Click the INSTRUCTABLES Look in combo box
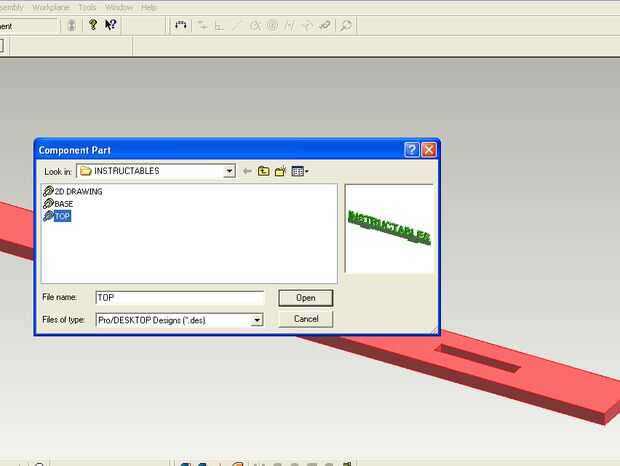Image resolution: width=620 pixels, height=466 pixels. point(156,171)
